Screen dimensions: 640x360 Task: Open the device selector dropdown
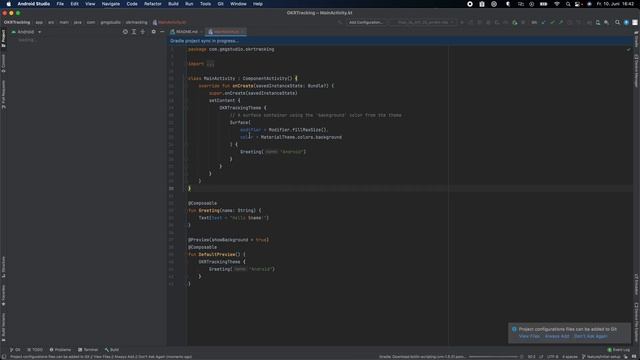click(x=426, y=22)
